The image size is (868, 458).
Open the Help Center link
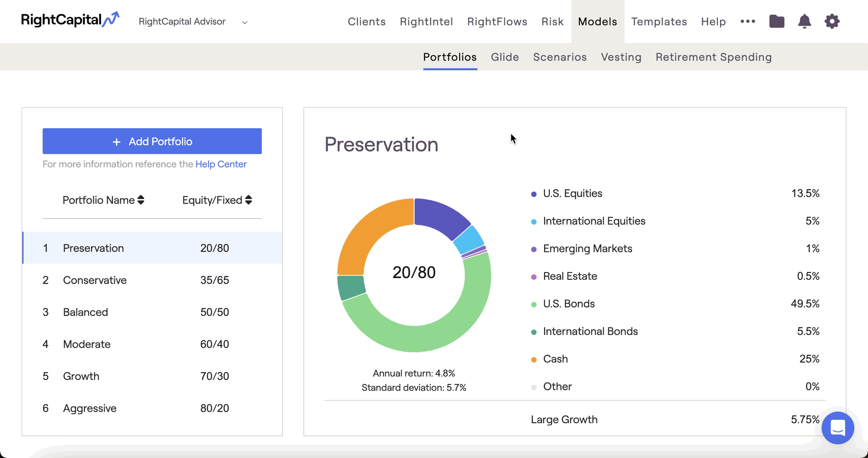(221, 164)
